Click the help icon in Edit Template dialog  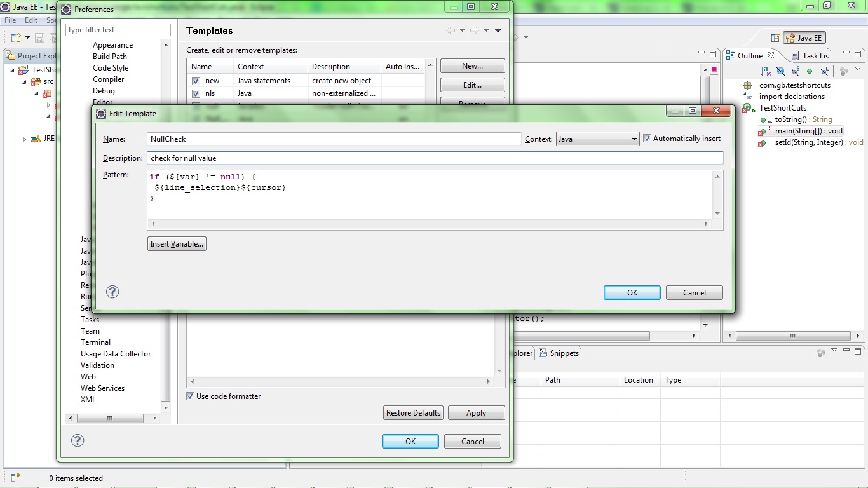pos(112,292)
